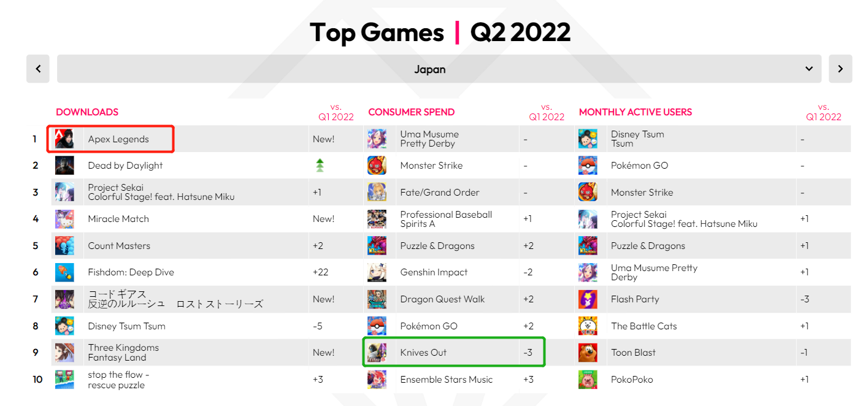
Task: Click the Dead by Daylight icon
Action: pos(64,166)
